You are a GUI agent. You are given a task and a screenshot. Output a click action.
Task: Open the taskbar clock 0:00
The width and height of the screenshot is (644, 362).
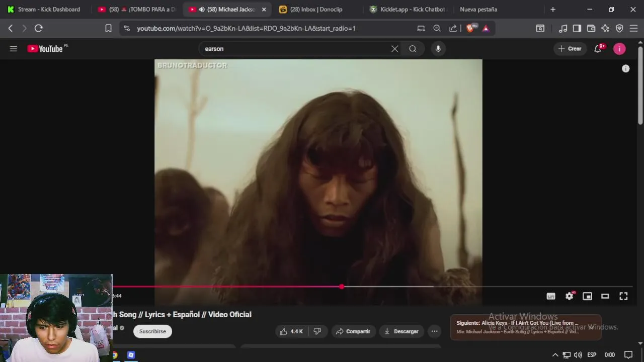(x=609, y=355)
